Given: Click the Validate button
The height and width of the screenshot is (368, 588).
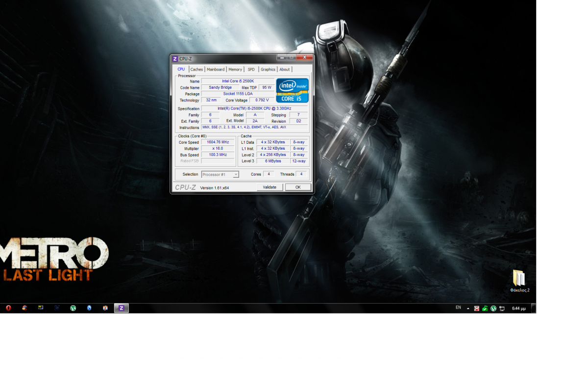Looking at the screenshot, I should tap(269, 187).
